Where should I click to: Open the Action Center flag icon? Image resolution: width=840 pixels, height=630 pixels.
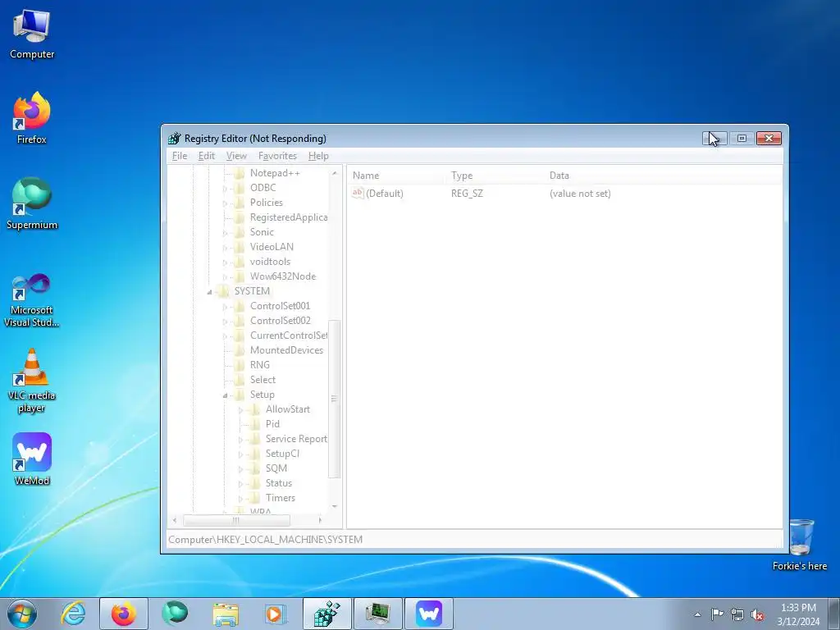tap(717, 614)
